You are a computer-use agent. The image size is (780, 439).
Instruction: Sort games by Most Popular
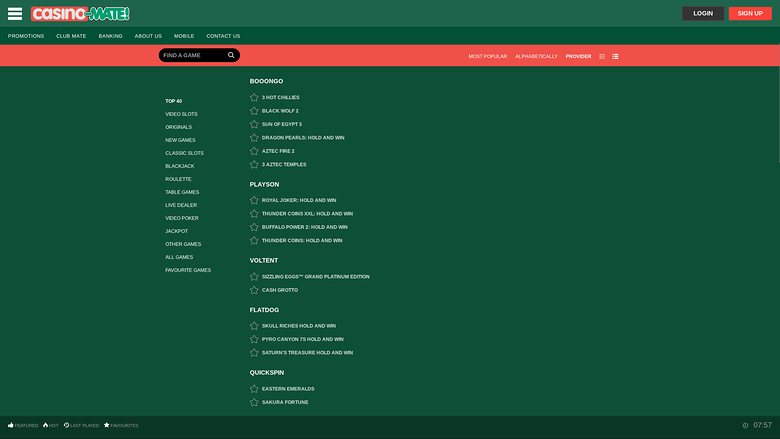(488, 57)
